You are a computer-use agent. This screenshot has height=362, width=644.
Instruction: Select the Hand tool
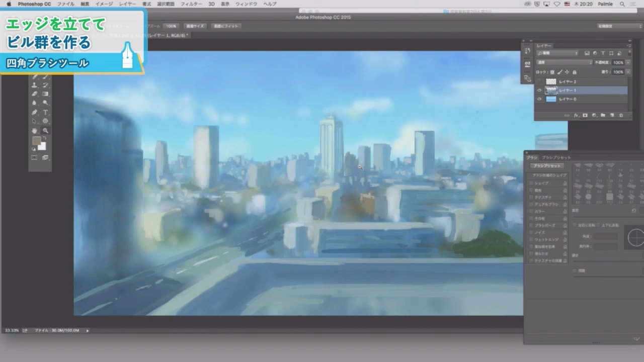[35, 130]
